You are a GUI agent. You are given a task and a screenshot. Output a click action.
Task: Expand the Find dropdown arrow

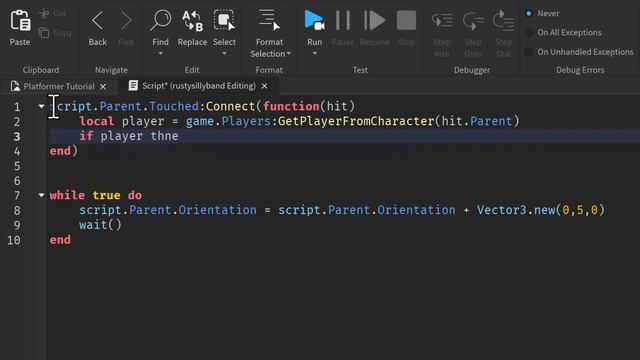160,53
